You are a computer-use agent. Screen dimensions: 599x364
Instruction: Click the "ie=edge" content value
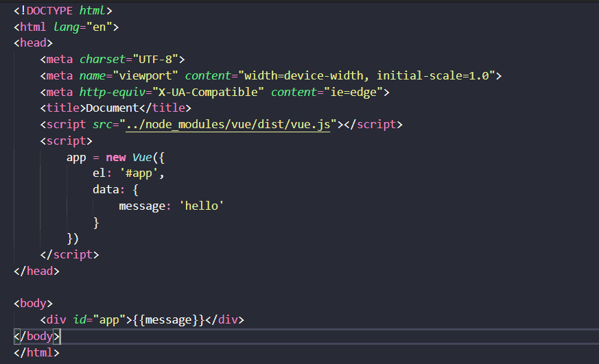tap(353, 93)
